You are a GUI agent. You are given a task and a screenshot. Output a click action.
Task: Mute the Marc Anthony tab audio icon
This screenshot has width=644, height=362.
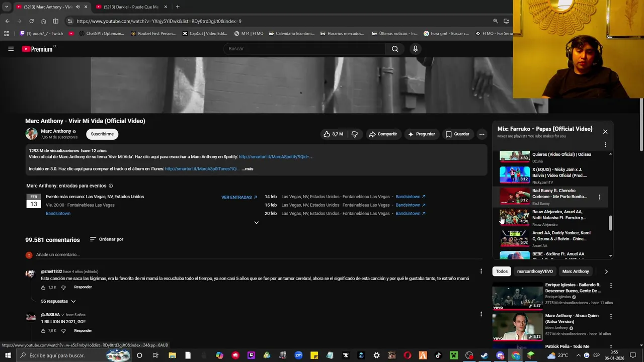(77, 7)
